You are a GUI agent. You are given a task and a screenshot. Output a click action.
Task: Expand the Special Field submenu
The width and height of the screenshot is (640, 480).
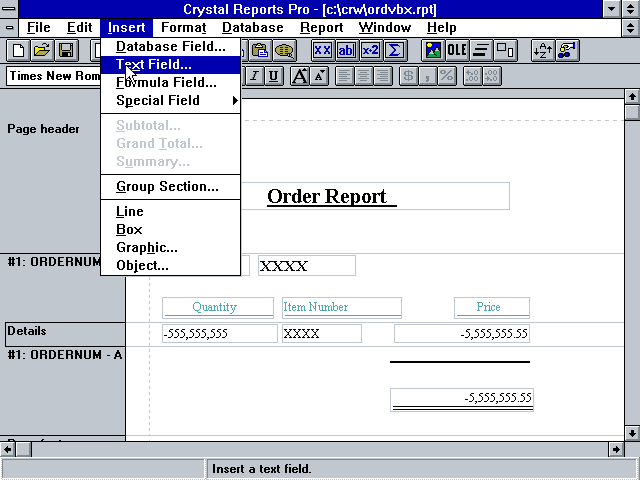tap(171, 100)
